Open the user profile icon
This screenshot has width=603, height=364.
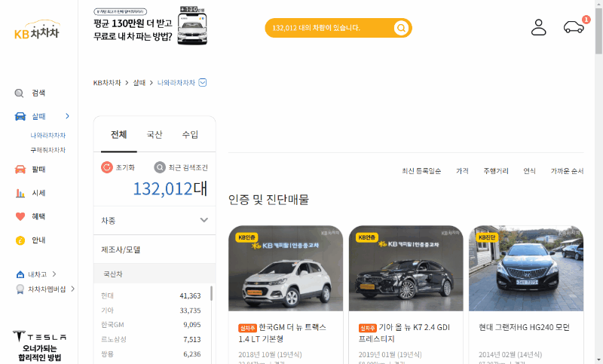pyautogui.click(x=538, y=27)
